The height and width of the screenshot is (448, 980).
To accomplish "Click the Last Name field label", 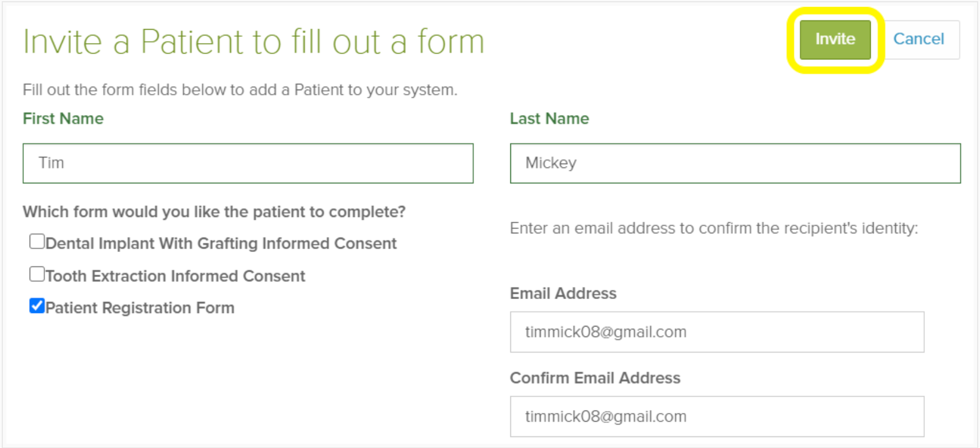I will coord(549,119).
